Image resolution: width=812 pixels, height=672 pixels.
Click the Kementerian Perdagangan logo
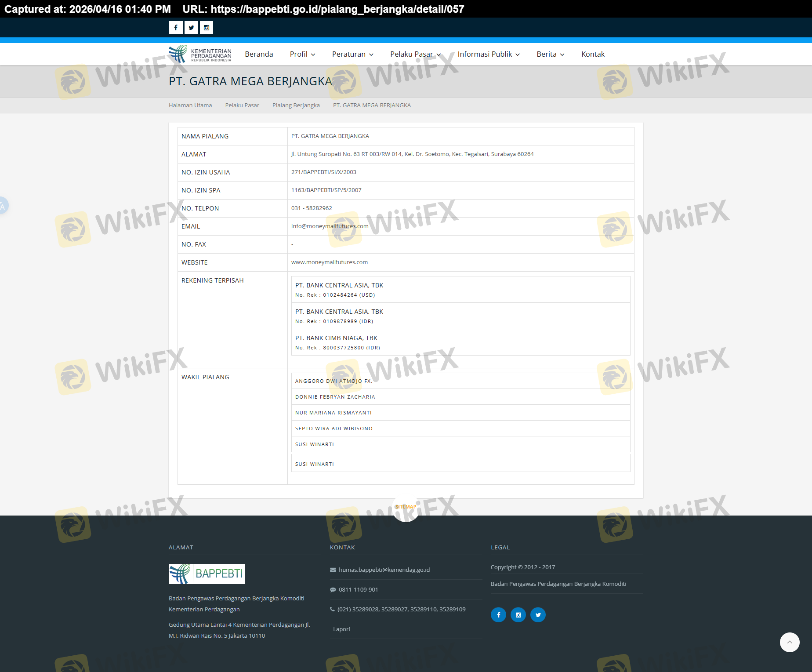pyautogui.click(x=200, y=54)
